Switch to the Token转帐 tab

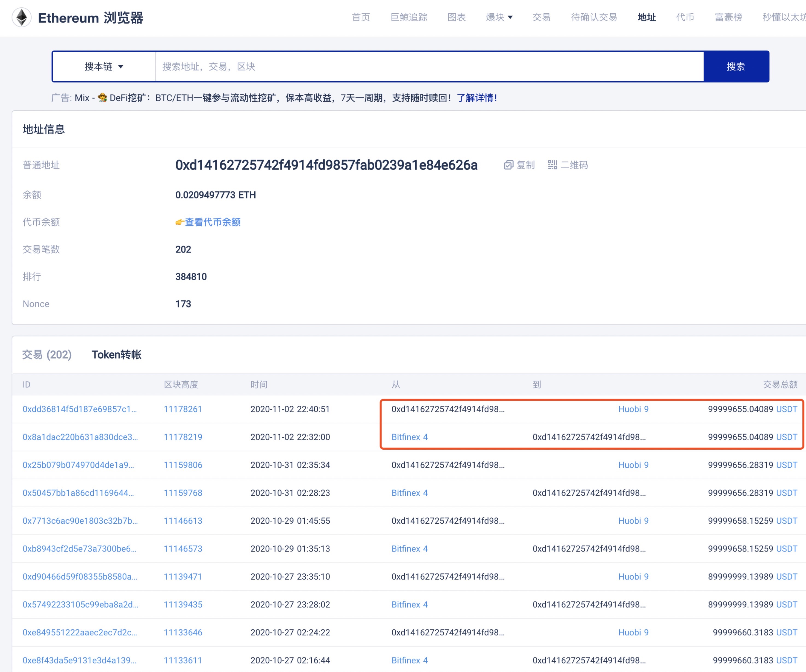pyautogui.click(x=116, y=355)
